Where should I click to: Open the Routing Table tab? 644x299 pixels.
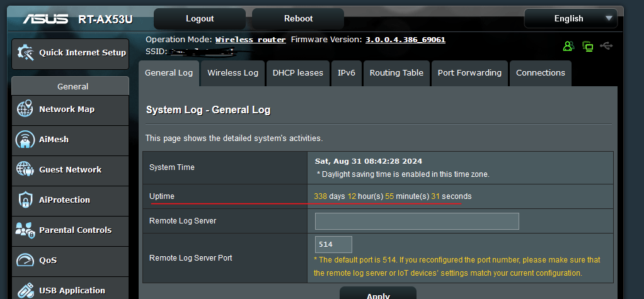(x=396, y=73)
